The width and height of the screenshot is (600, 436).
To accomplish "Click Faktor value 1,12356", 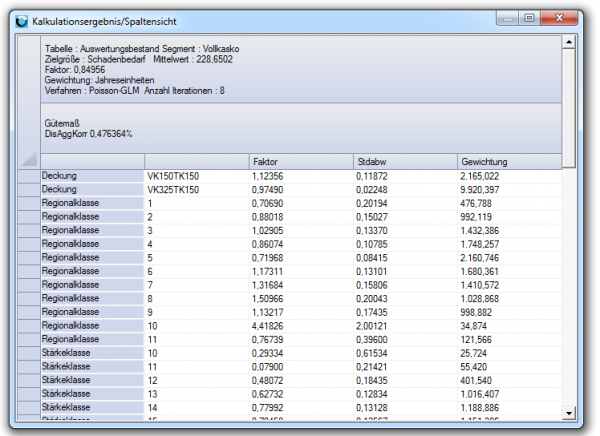I will [267, 176].
